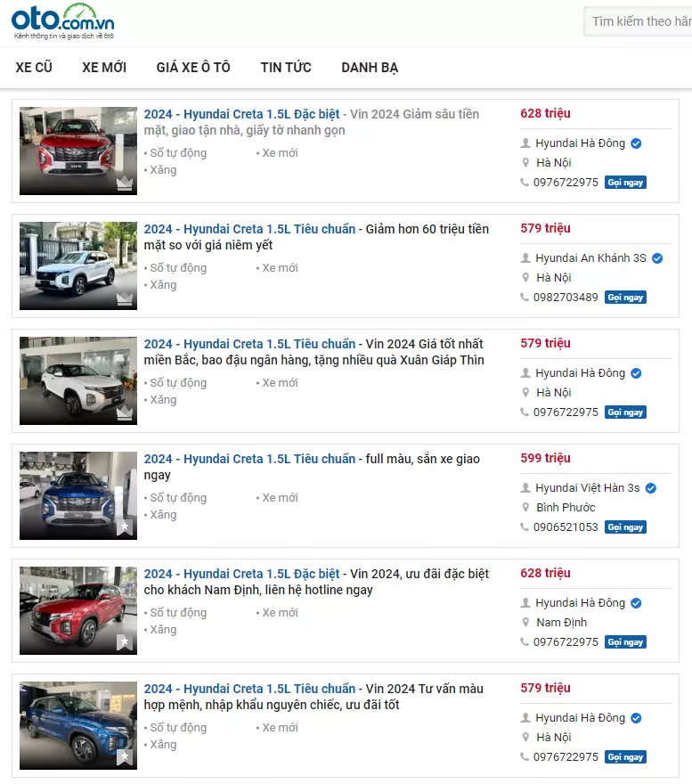Screen dimensions: 692x784
Task: Open red Creta Đặc biệt photo, Giảm sâu listing
Action: pos(78,151)
